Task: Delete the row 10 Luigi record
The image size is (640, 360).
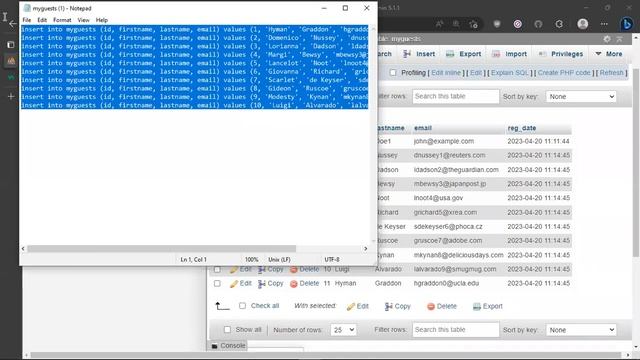Action: point(304,269)
